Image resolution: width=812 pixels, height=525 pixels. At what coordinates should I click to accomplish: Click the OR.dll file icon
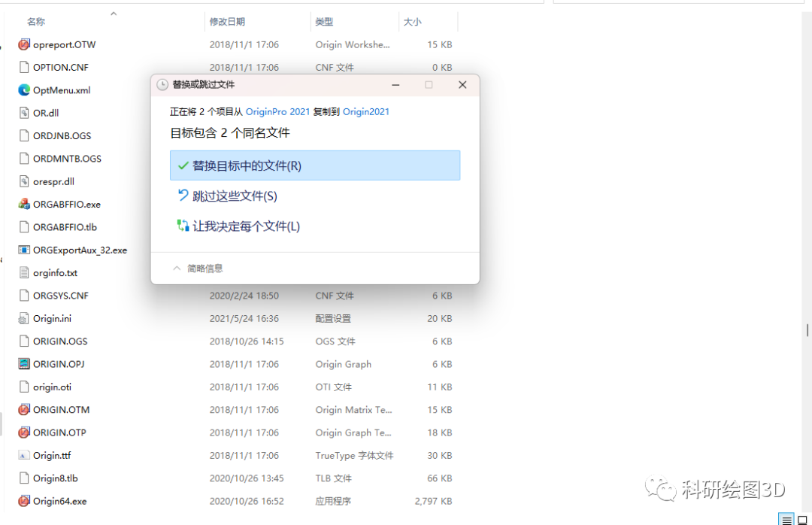click(24, 113)
